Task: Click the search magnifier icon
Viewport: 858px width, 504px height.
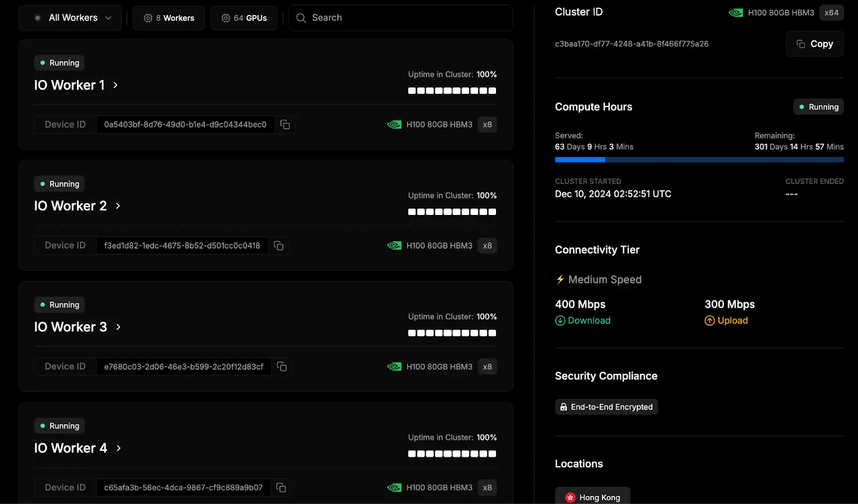Action: pos(301,18)
